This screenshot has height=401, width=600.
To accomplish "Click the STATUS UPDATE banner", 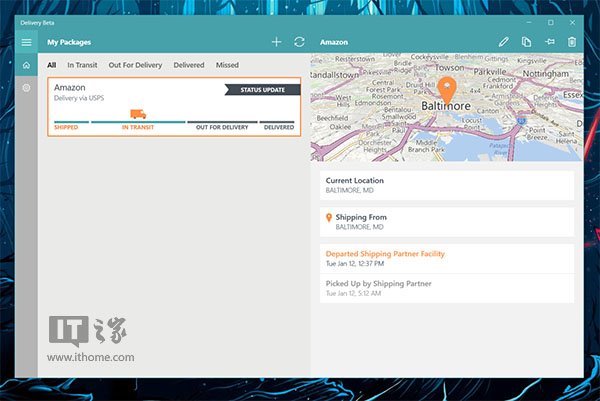I will coord(262,90).
